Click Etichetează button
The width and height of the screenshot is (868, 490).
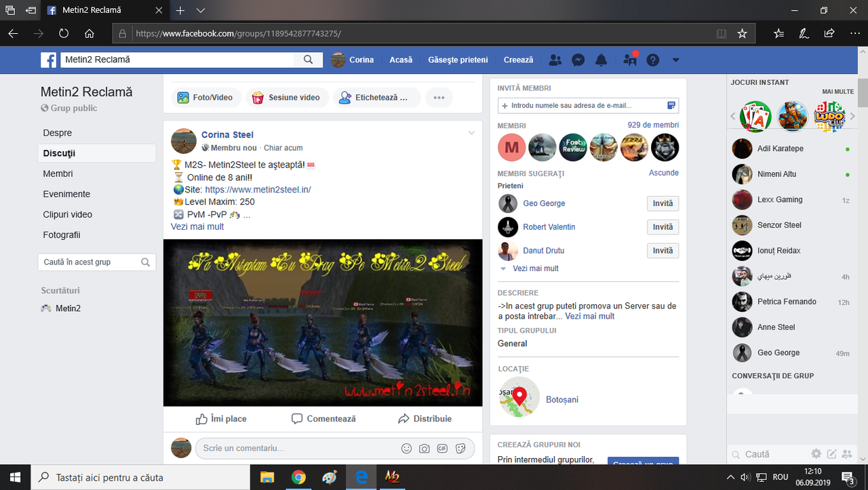coord(376,98)
